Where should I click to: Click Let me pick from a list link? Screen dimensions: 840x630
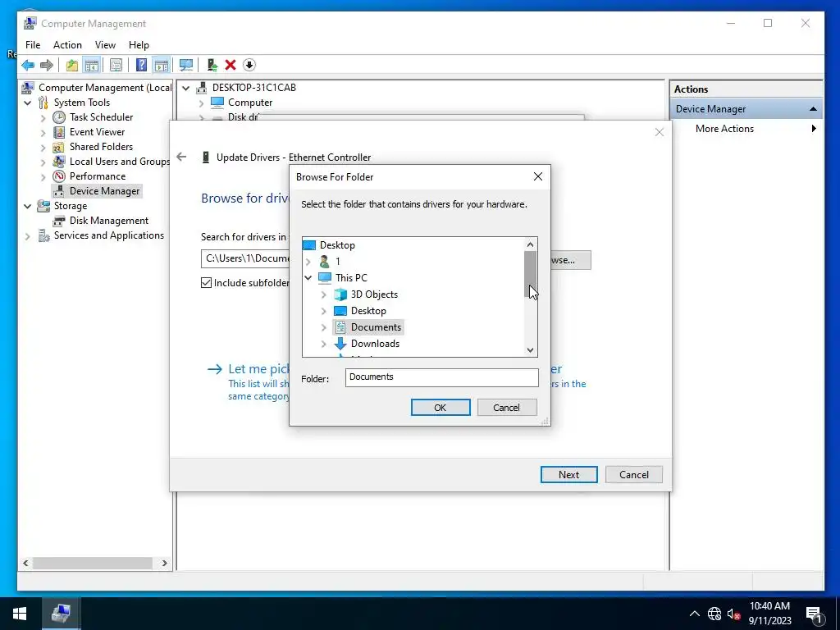click(258, 369)
